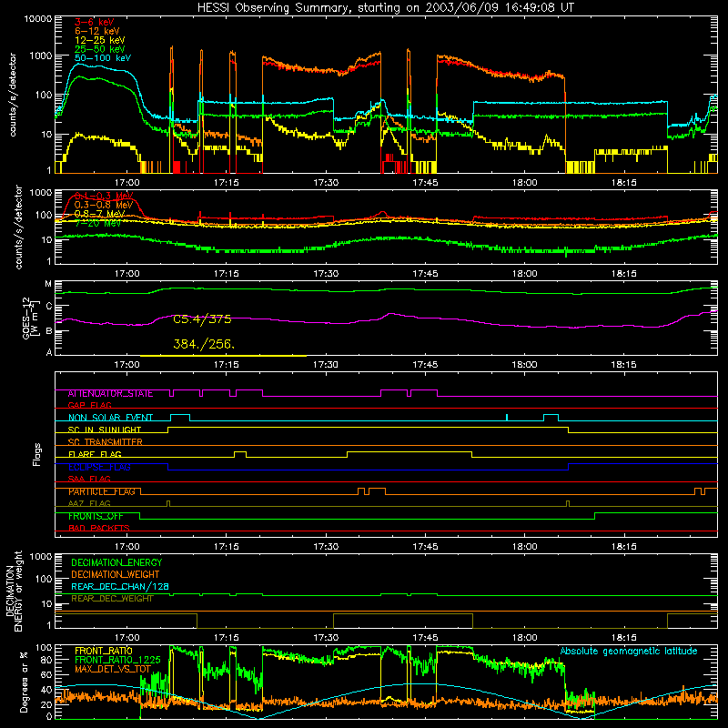728x728 pixels.
Task: Select the red 3-6 keV legend label
Action: coord(95,22)
